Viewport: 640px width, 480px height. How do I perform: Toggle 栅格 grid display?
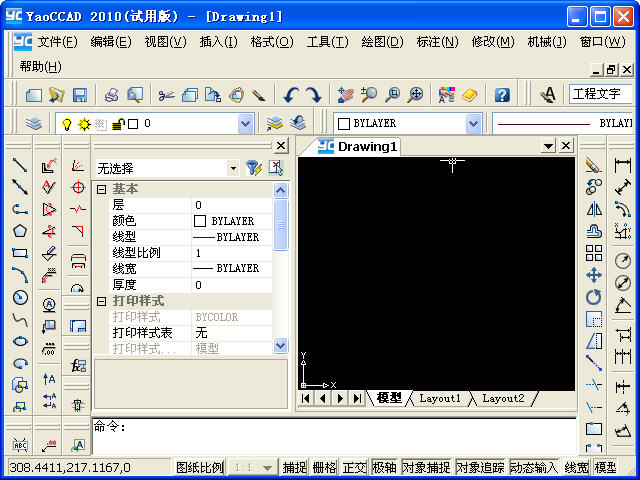(324, 467)
